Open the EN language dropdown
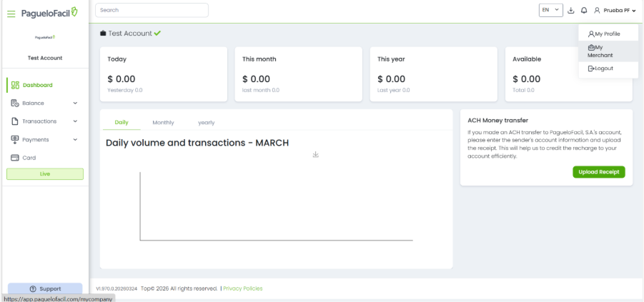 point(550,10)
